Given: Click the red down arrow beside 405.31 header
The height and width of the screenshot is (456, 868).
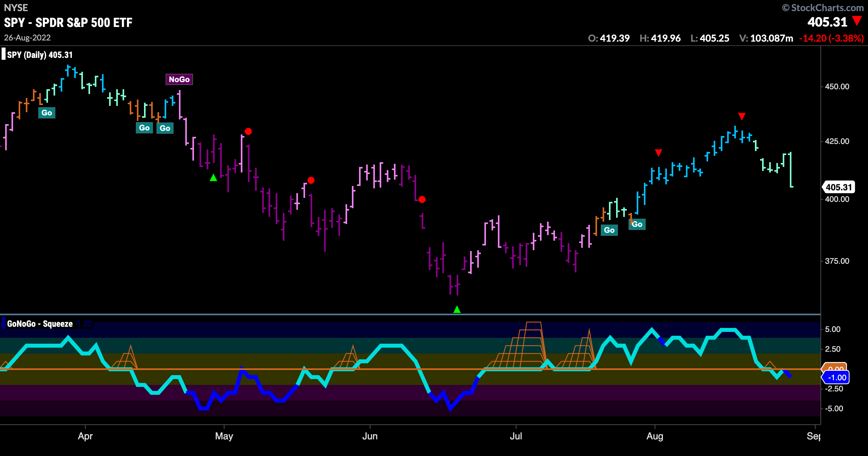Looking at the screenshot, I should tap(857, 21).
